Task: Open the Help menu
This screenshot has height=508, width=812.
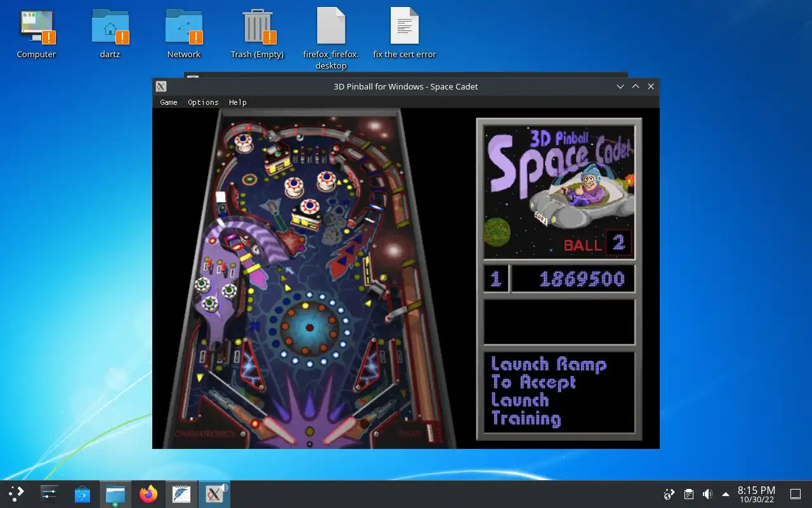Action: pos(238,102)
